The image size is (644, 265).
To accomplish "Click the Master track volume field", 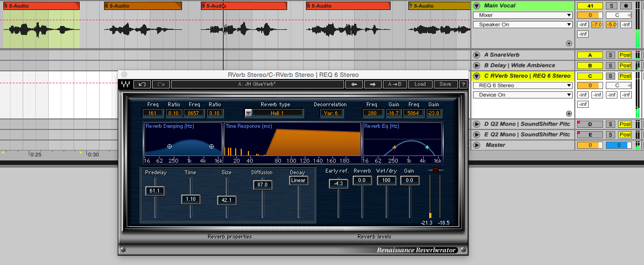I will pos(590,145).
